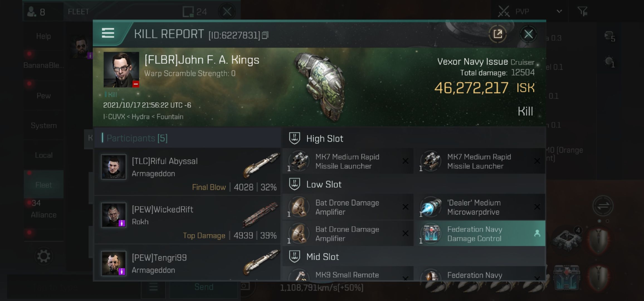Select the Federation Navy Damage Control module
The height and width of the screenshot is (301, 644).
[x=481, y=234]
